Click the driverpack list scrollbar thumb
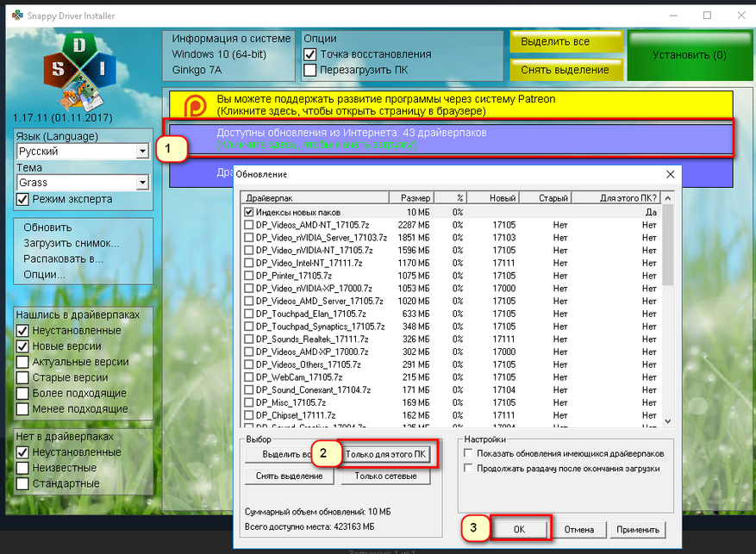Image resolution: width=756 pixels, height=554 pixels. coord(668,245)
